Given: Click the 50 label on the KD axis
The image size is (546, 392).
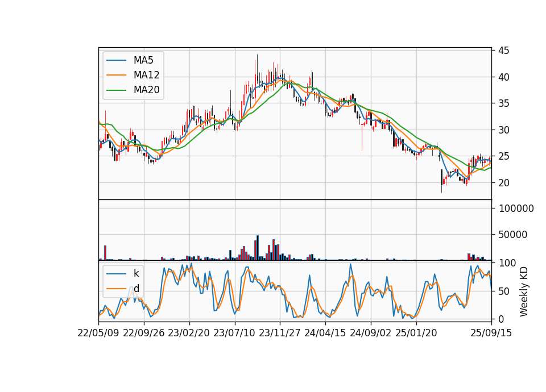Looking at the screenshot, I should click(503, 291).
